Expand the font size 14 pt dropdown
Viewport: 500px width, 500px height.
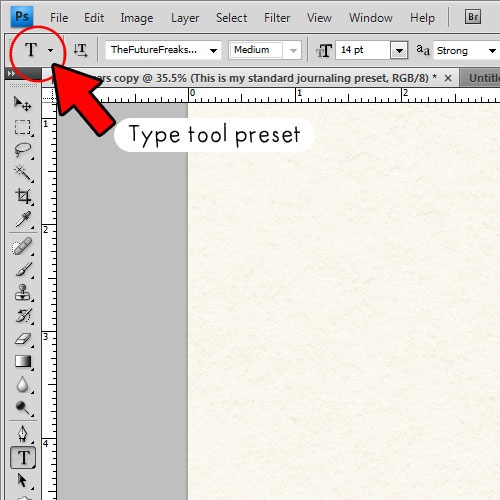click(x=399, y=51)
